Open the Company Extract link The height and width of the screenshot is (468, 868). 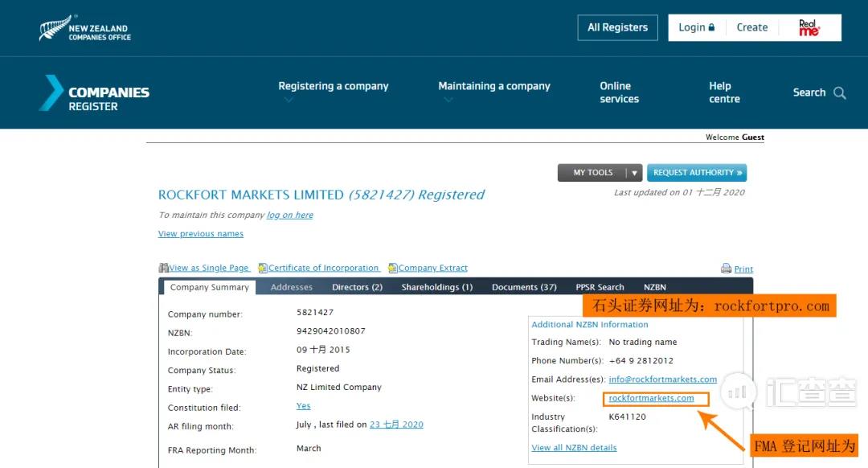point(433,268)
